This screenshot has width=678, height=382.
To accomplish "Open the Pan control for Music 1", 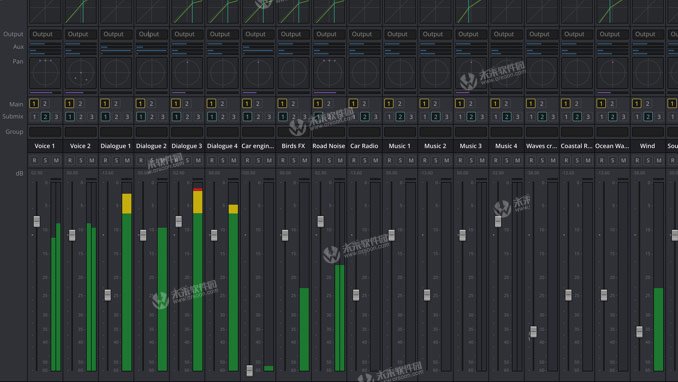I will (400, 73).
